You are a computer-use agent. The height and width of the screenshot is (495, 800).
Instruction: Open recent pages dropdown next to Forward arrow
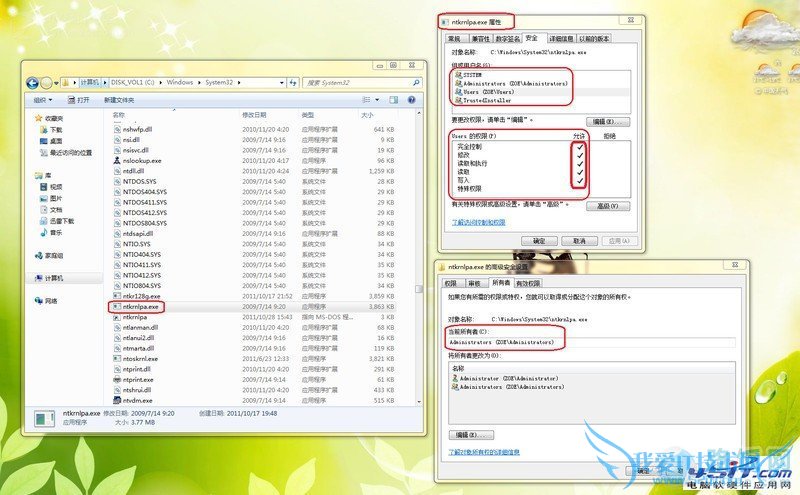click(56, 83)
